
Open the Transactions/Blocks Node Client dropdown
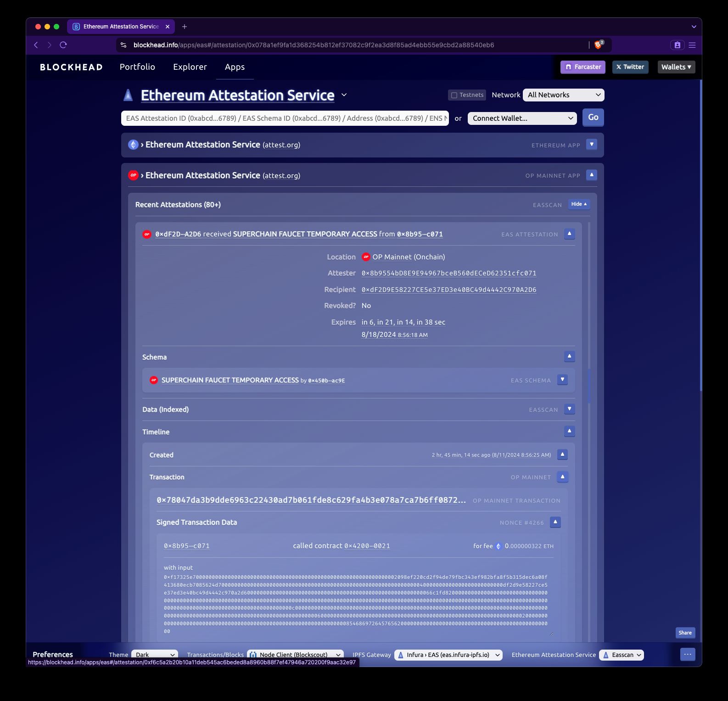pyautogui.click(x=295, y=655)
